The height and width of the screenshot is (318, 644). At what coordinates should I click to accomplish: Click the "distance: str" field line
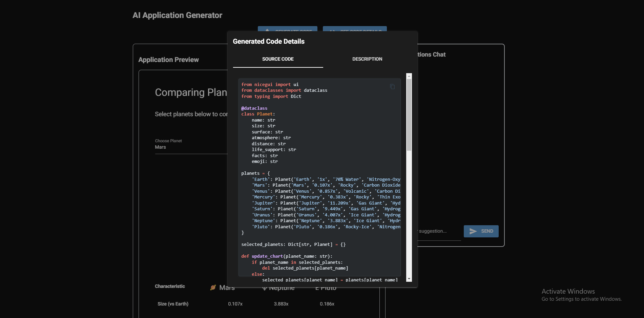(269, 144)
